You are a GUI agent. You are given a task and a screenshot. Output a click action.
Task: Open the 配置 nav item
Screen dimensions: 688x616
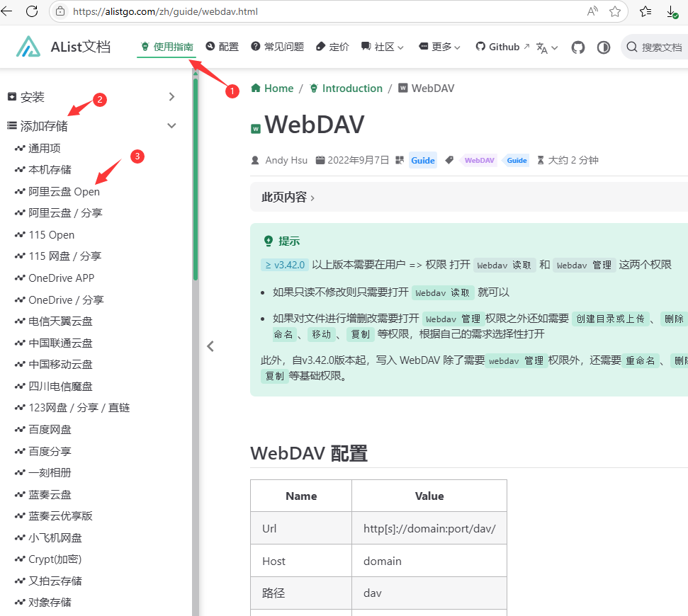coord(222,47)
